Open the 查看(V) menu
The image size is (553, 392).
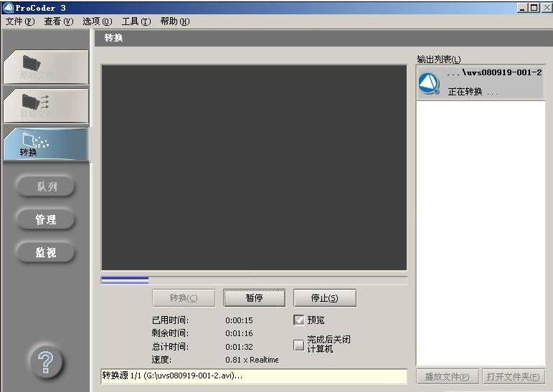pyautogui.click(x=59, y=21)
